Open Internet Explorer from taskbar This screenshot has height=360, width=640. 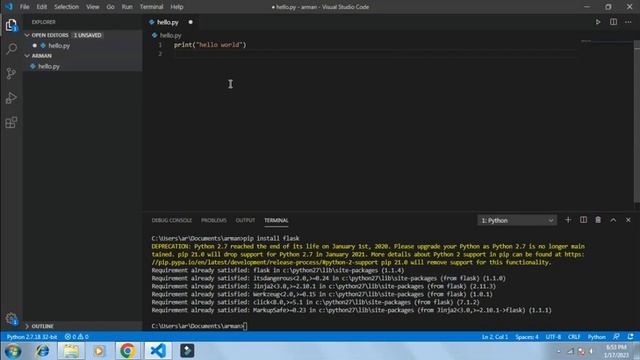click(x=42, y=351)
